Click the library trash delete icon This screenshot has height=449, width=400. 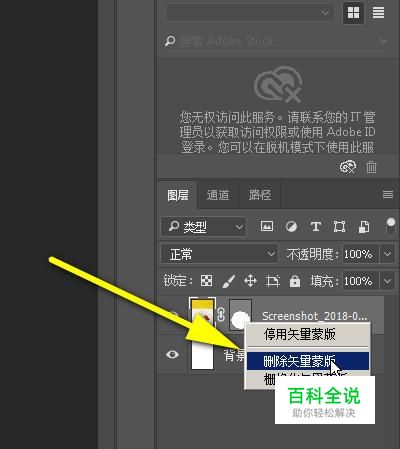pos(371,167)
